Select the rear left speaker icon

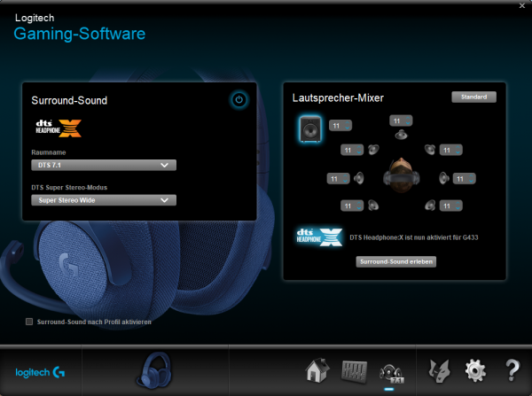[x=373, y=206]
